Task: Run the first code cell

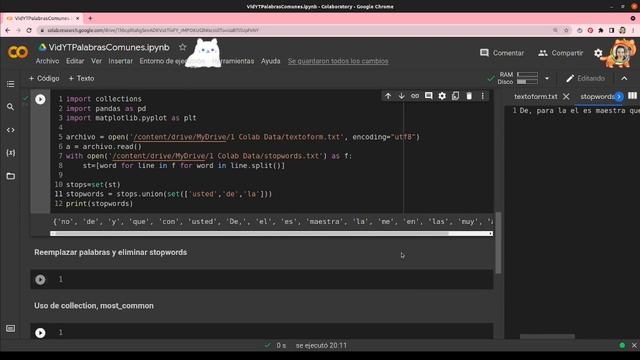Action: pos(40,99)
